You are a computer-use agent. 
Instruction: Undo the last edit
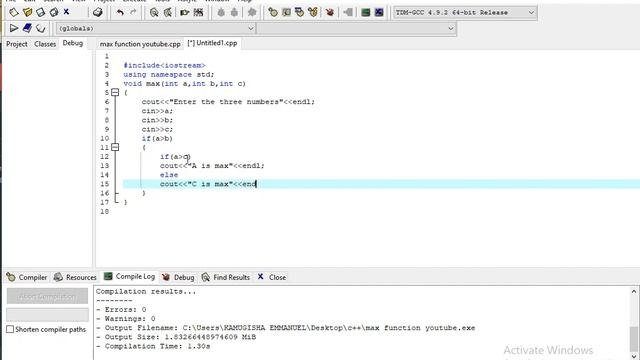click(120, 13)
